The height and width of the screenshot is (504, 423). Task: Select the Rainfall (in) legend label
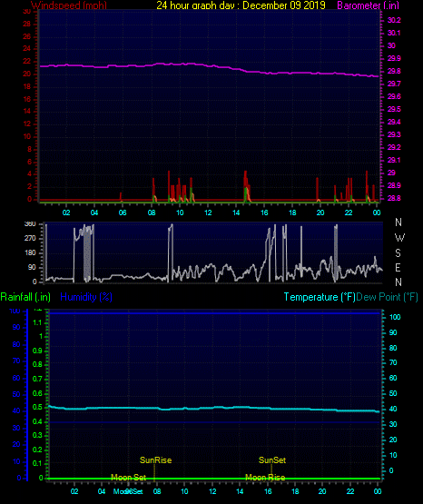click(x=25, y=297)
